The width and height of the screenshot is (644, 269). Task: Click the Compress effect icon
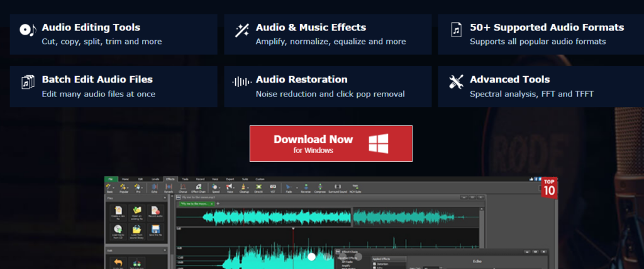320,186
